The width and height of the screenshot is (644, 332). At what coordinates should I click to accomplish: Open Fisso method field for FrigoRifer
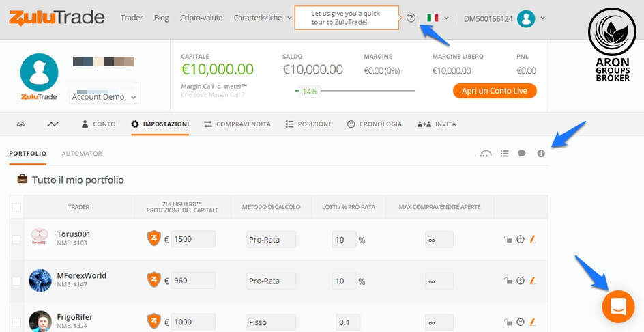271,322
